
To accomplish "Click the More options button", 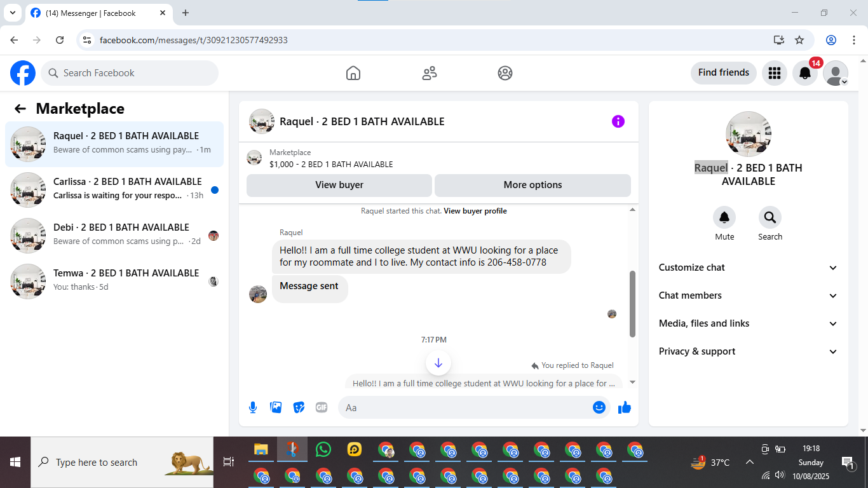I will click(532, 185).
